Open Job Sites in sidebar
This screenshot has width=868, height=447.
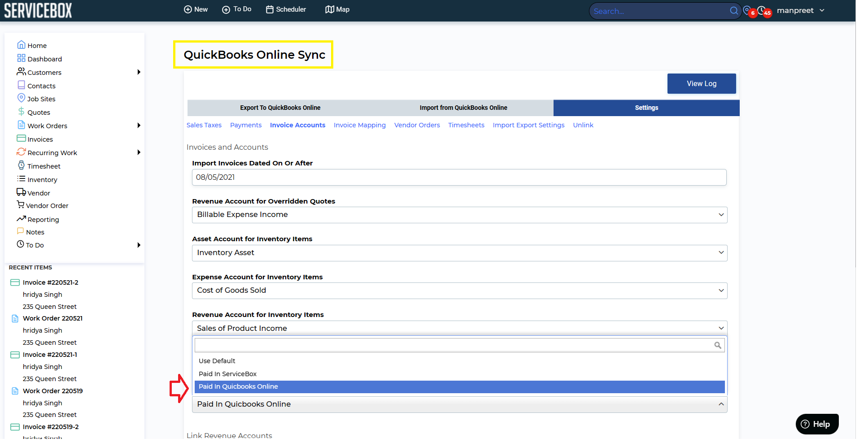point(36,99)
